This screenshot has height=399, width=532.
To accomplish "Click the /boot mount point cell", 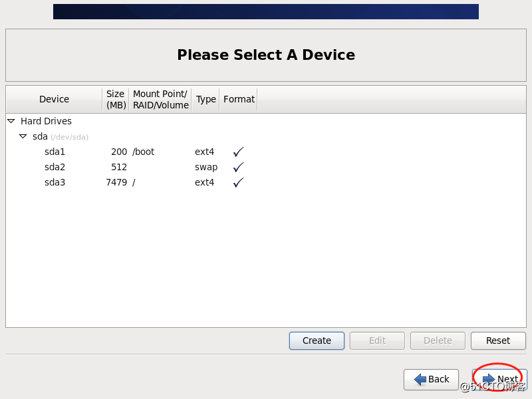I will coord(144,152).
